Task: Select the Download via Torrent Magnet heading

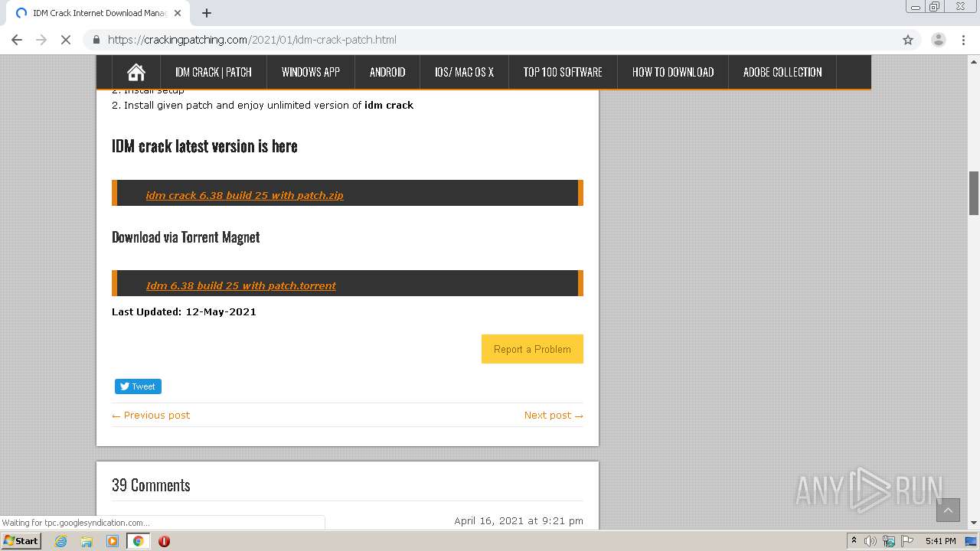Action: click(x=185, y=237)
